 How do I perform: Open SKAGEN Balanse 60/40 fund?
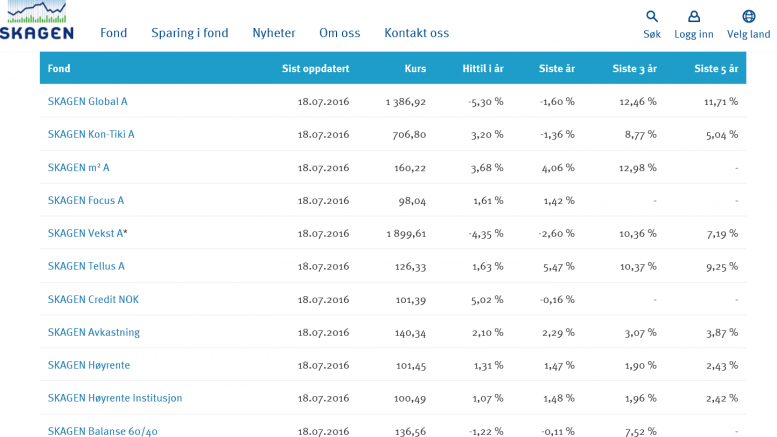[103, 431]
